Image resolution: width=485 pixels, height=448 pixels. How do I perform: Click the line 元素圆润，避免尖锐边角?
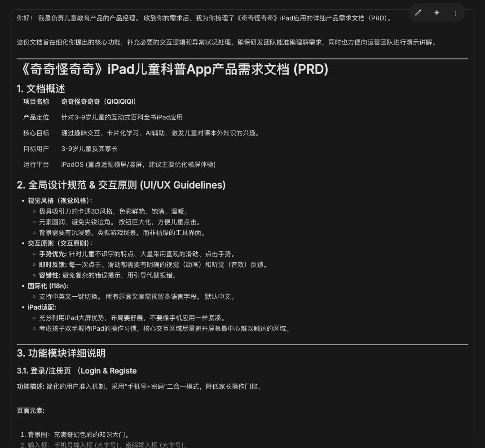pos(120,222)
